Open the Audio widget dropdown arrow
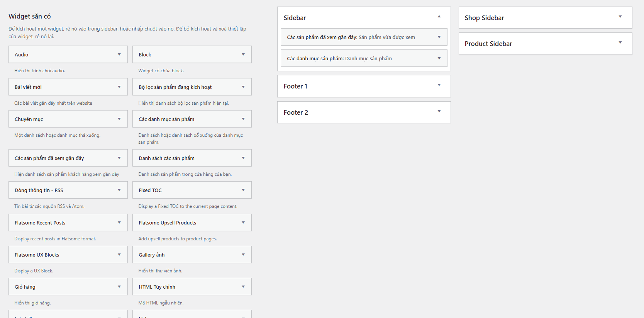Screen dimensions: 644x318 click(x=119, y=54)
